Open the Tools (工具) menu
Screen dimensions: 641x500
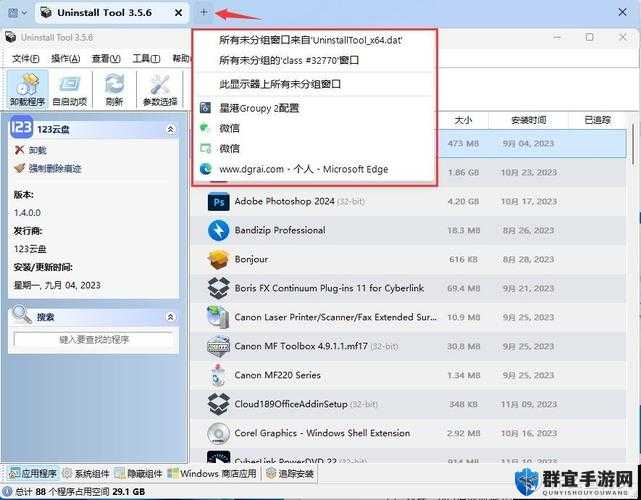pos(146,59)
